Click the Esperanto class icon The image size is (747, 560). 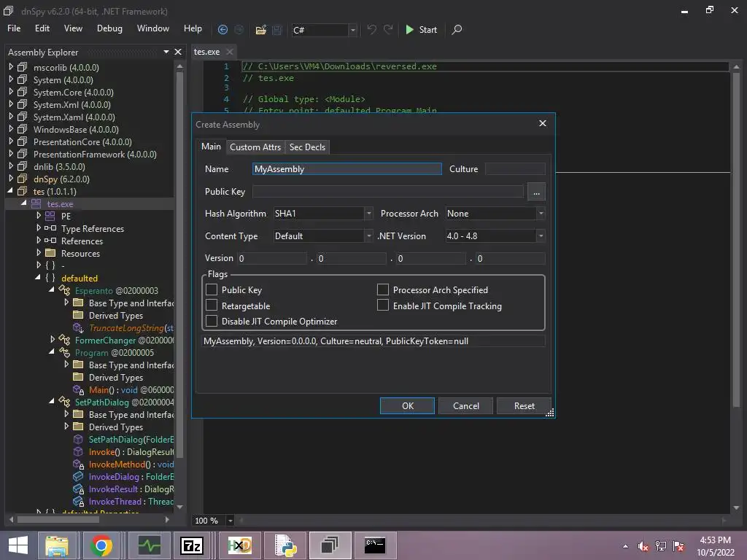pos(64,290)
